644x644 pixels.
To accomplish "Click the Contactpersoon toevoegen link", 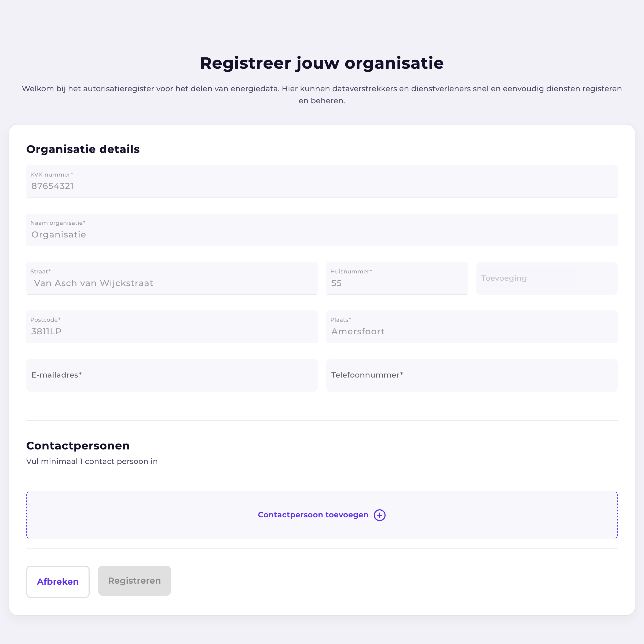I will 313,515.
